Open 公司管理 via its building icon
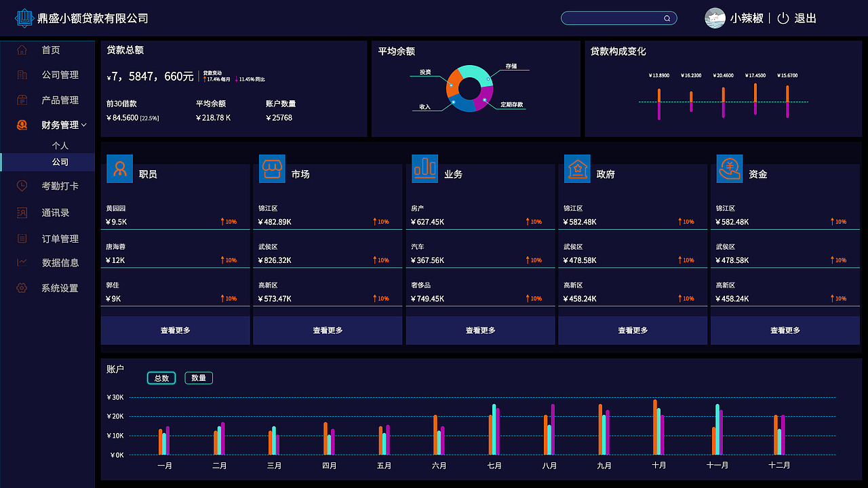This screenshot has width=868, height=488. [x=22, y=75]
